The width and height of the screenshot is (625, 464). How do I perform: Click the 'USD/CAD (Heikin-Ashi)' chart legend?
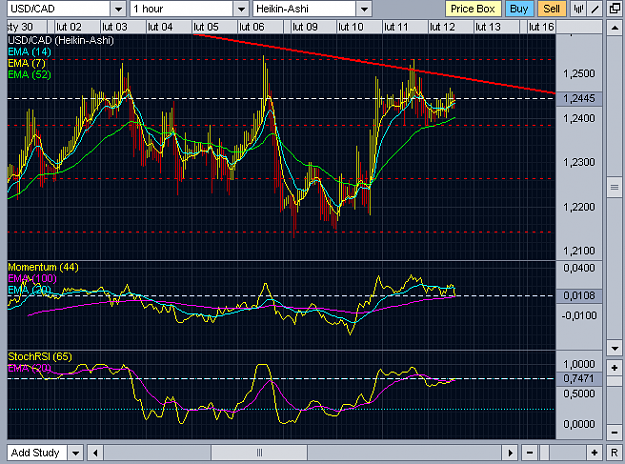[x=61, y=40]
